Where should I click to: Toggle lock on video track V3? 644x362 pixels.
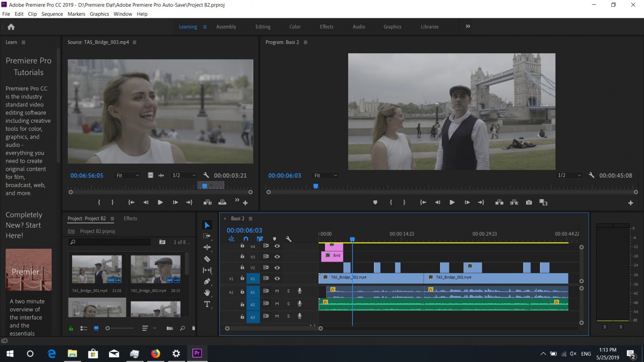(x=242, y=256)
